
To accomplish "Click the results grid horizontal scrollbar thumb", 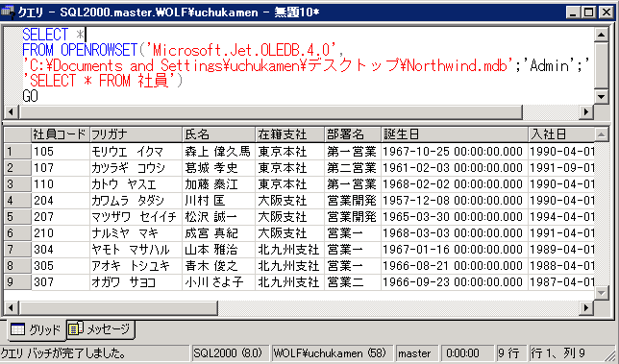I will pos(117,307).
